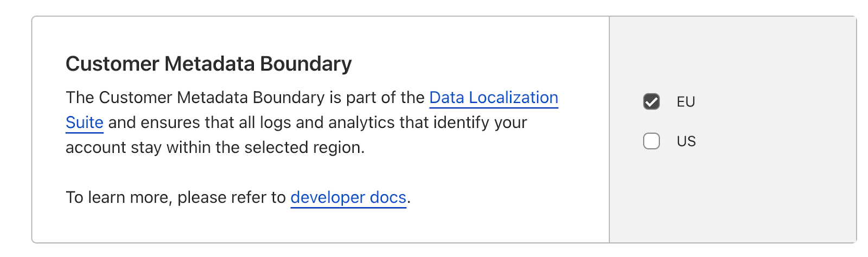Click the words "please refer to"
Screen dimensions: 868x257
pyautogui.click(x=232, y=197)
